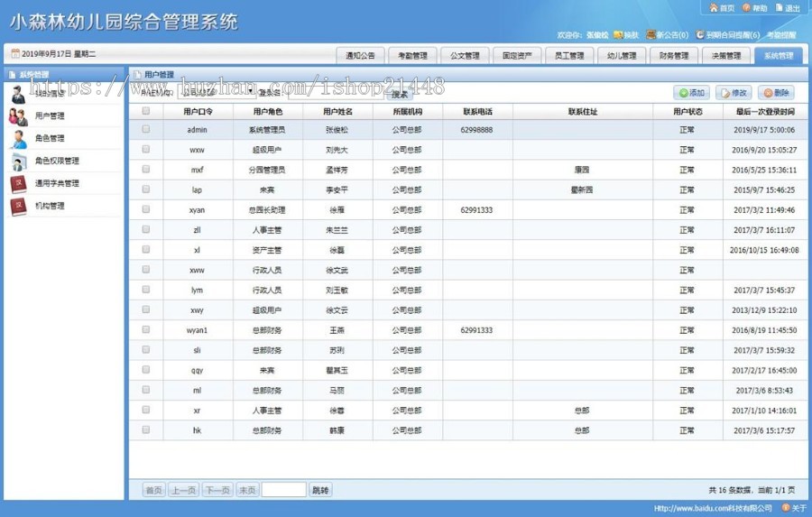
Task: Switch to the 考勤管理 tab
Action: [412, 55]
